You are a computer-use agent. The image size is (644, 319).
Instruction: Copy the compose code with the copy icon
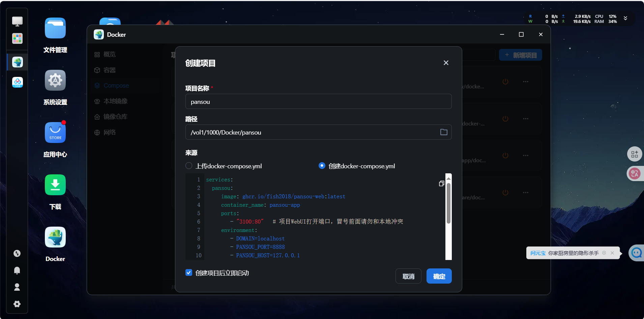point(441,183)
